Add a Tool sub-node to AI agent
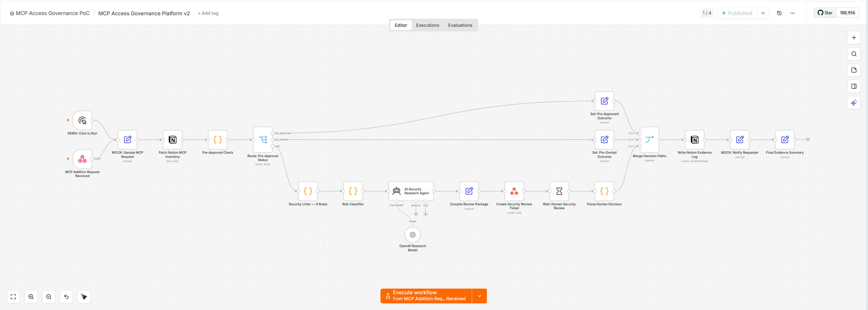Viewport: 868px width, 310px height. pyautogui.click(x=426, y=214)
